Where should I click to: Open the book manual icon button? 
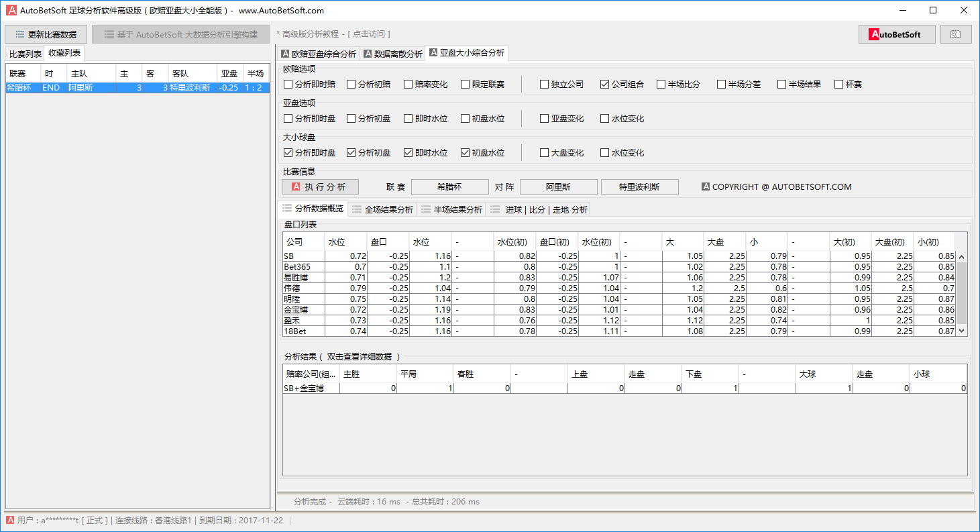coord(956,34)
